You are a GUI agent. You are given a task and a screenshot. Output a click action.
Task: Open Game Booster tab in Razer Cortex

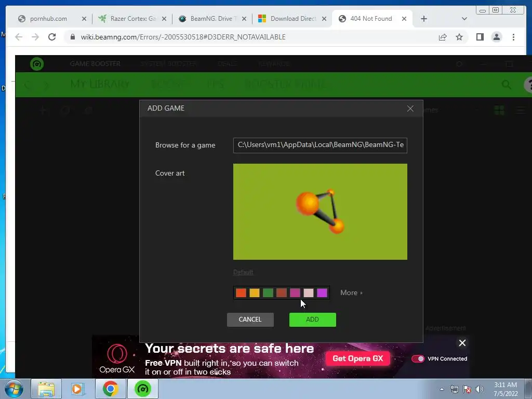click(x=95, y=64)
